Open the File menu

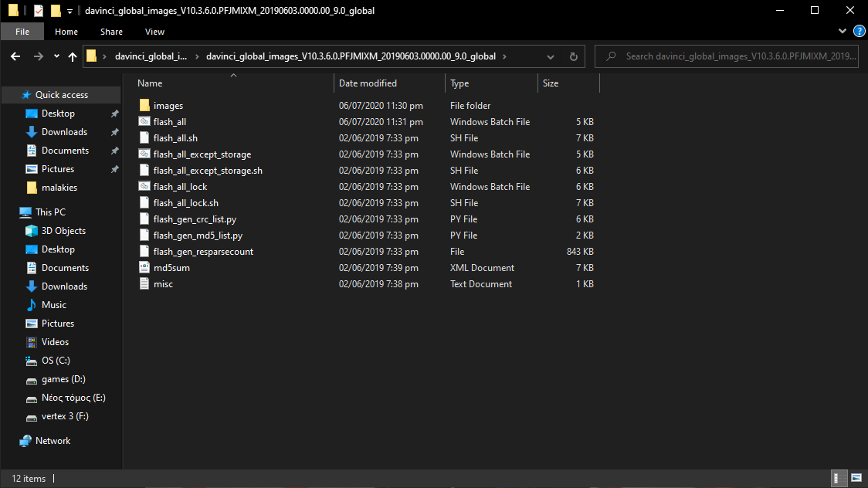22,32
